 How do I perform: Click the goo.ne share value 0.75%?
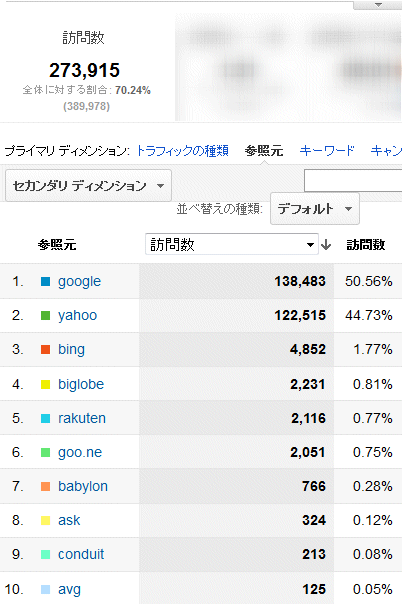tap(373, 452)
